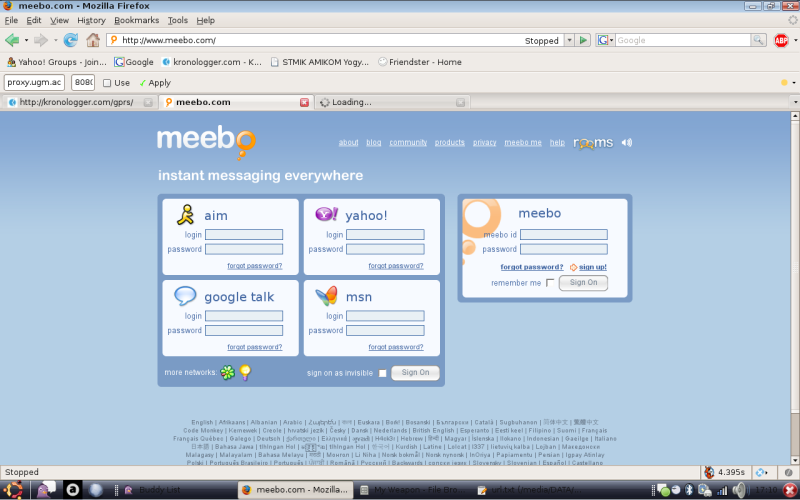Open the meebo rooms logo link
The image size is (800, 500).
click(x=593, y=143)
